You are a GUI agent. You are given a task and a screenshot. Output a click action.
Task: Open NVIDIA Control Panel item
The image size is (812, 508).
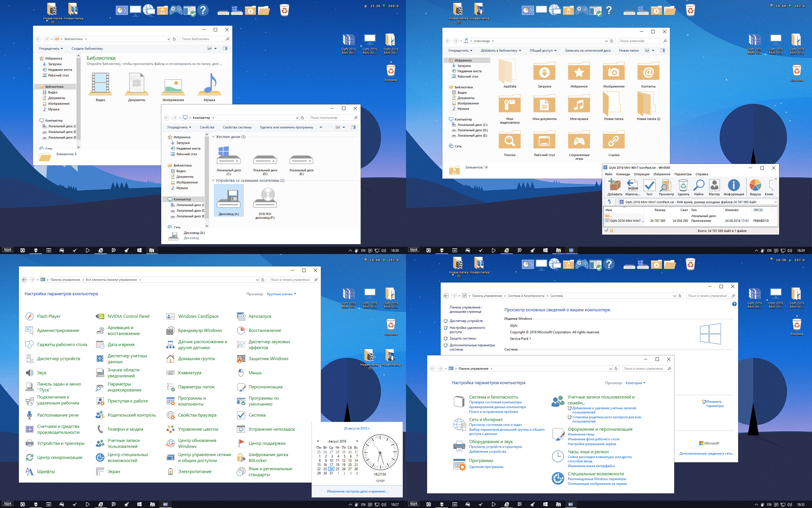click(122, 316)
